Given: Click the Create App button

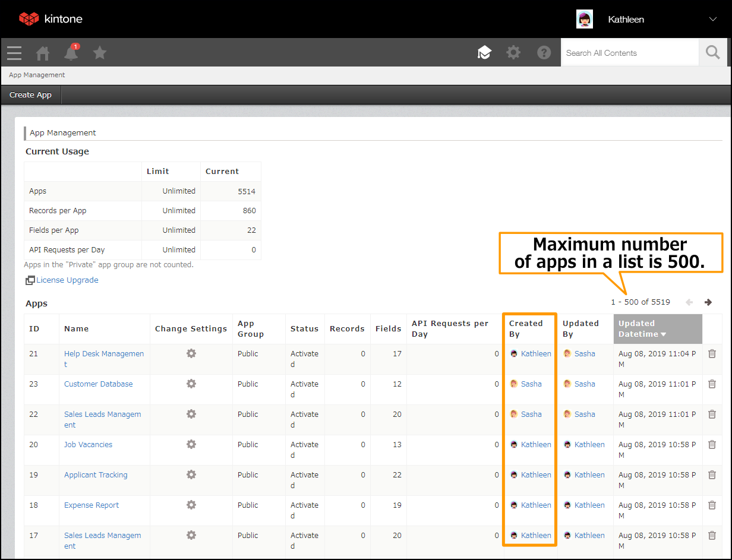Looking at the screenshot, I should click(x=31, y=95).
